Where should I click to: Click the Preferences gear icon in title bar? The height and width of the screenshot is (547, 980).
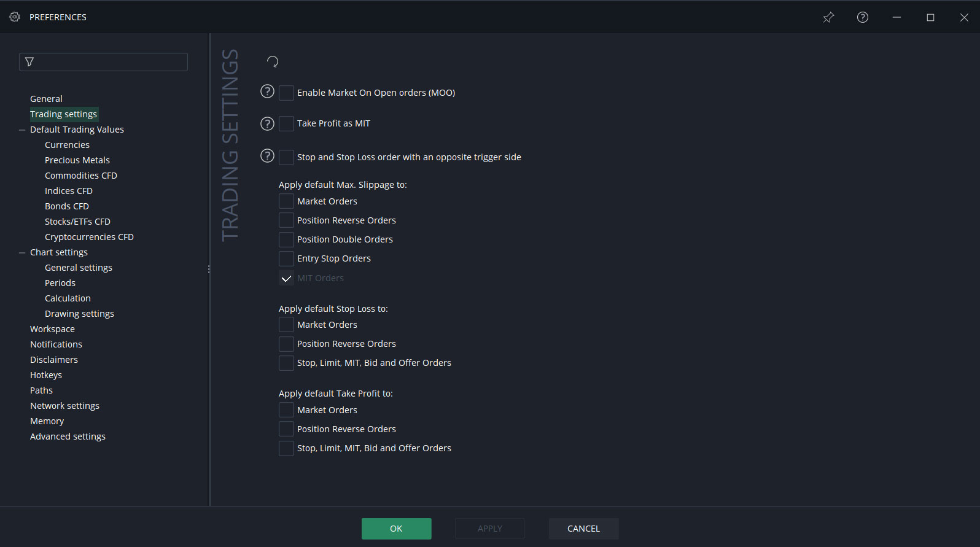pos(15,17)
